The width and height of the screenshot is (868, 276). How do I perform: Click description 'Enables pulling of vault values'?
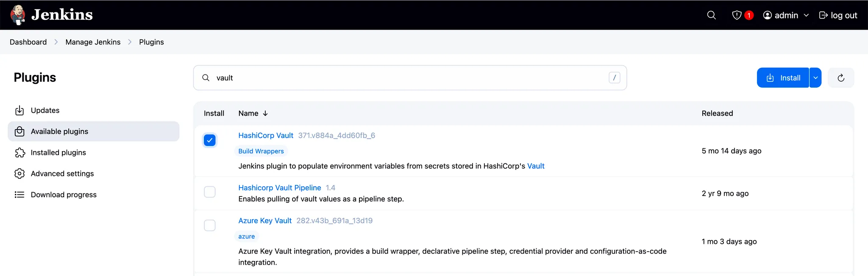[321, 199]
